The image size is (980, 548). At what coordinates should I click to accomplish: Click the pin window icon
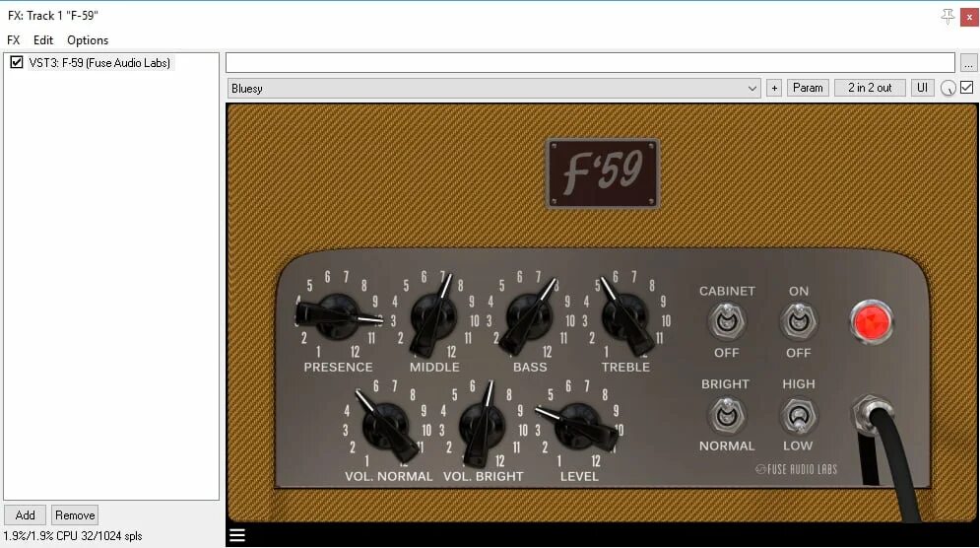coord(947,17)
